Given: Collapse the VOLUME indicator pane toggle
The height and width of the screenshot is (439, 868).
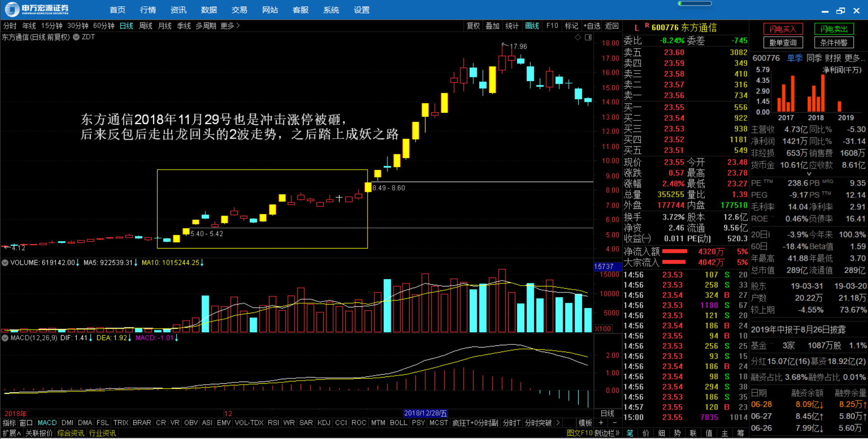Looking at the screenshot, I should [x=5, y=262].
